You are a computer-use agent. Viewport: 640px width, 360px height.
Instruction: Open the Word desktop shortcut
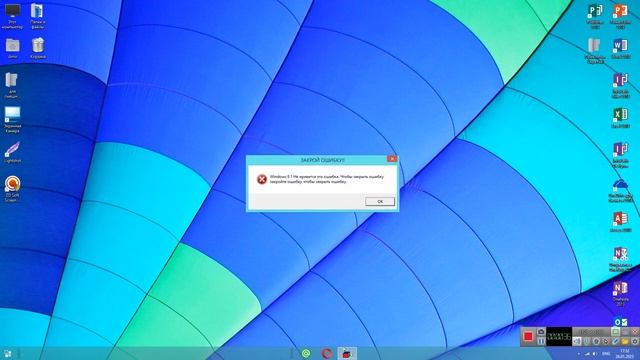(620, 48)
